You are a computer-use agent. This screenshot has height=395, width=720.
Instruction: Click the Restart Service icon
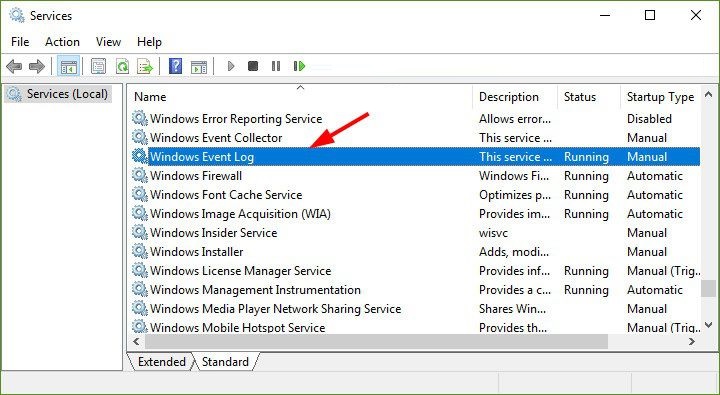click(x=299, y=67)
